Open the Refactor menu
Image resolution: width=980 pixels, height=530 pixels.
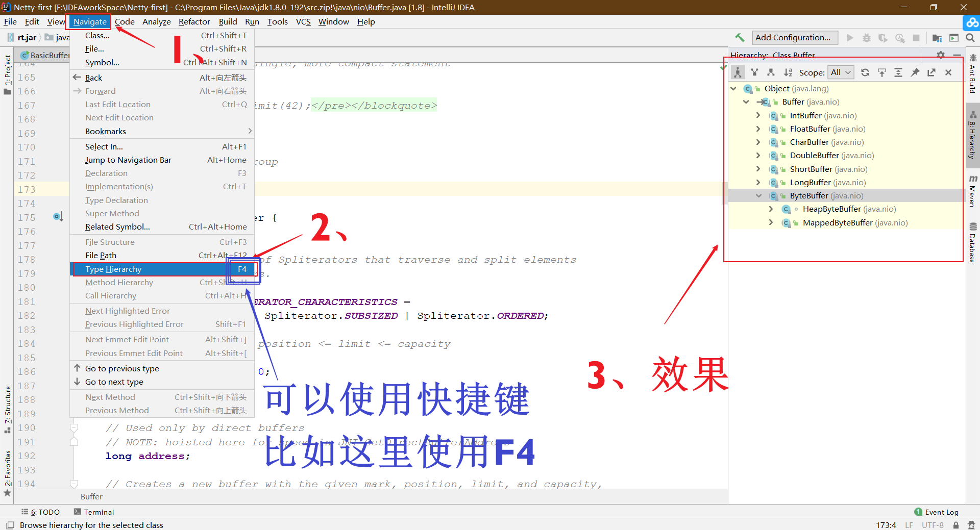[194, 21]
